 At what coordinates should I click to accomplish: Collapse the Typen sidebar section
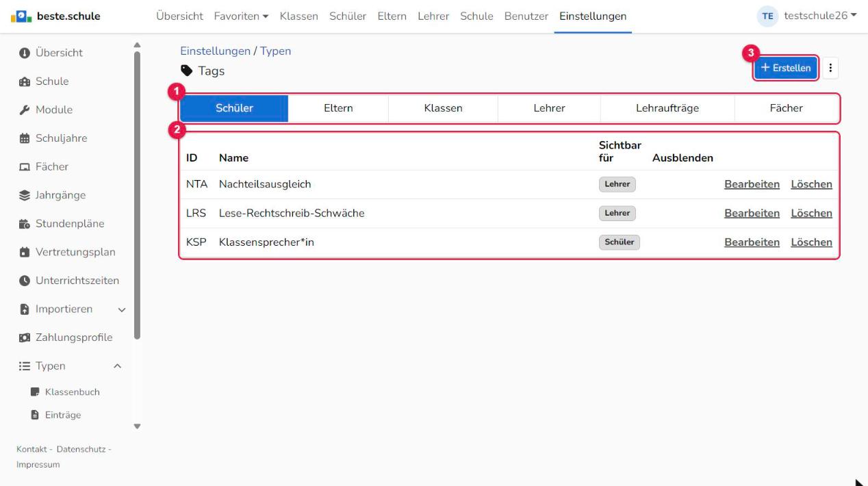click(117, 366)
